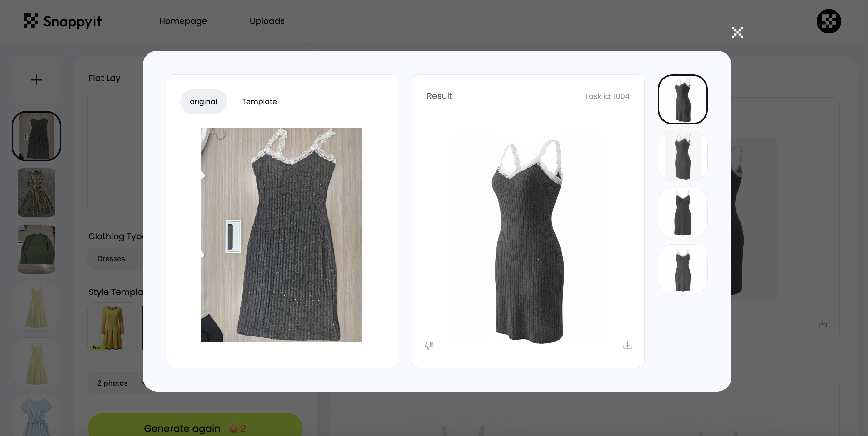Click the Snappyit logo

coord(62,21)
